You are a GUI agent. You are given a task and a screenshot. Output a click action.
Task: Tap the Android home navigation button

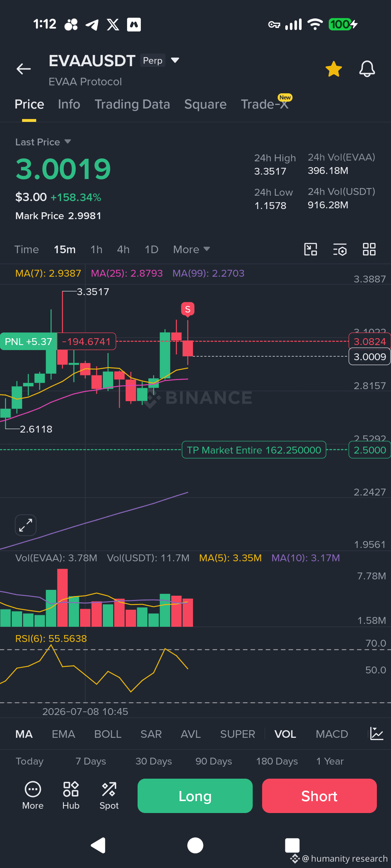point(195,845)
